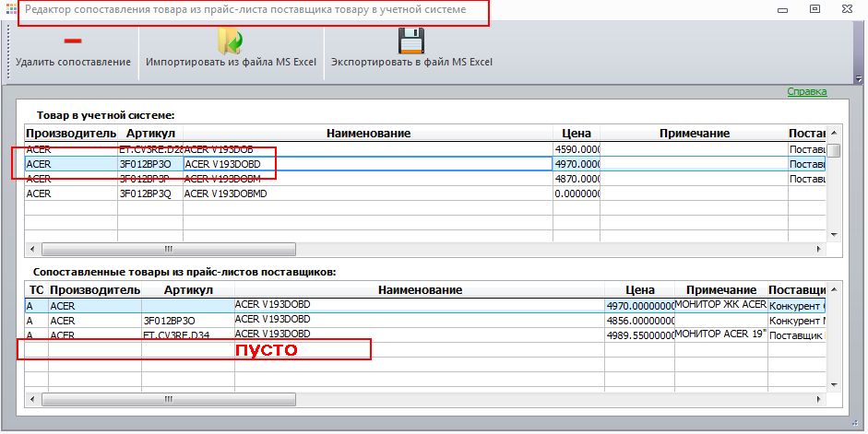This screenshot has height=434, width=868.
Task: Click the Import from MS Excel folder icon
Action: [x=231, y=41]
